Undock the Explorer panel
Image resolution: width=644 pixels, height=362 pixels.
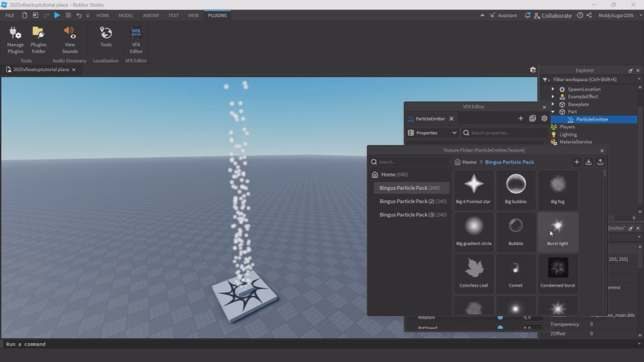coord(630,70)
